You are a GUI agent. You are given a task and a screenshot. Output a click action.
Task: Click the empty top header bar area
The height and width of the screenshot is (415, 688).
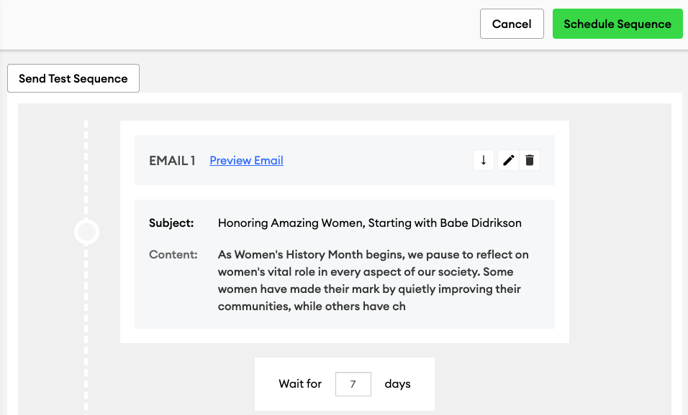(x=237, y=24)
